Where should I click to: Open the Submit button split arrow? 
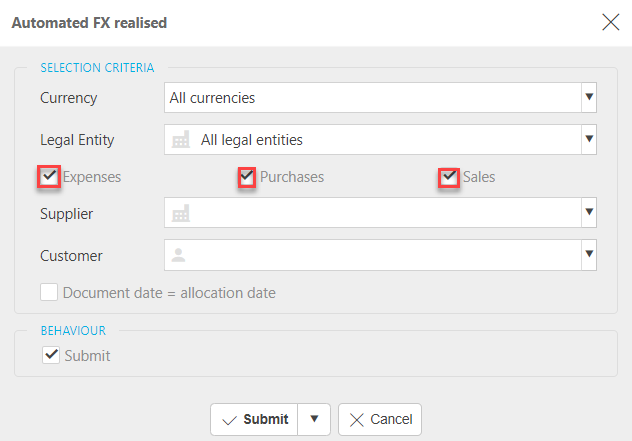tap(314, 419)
